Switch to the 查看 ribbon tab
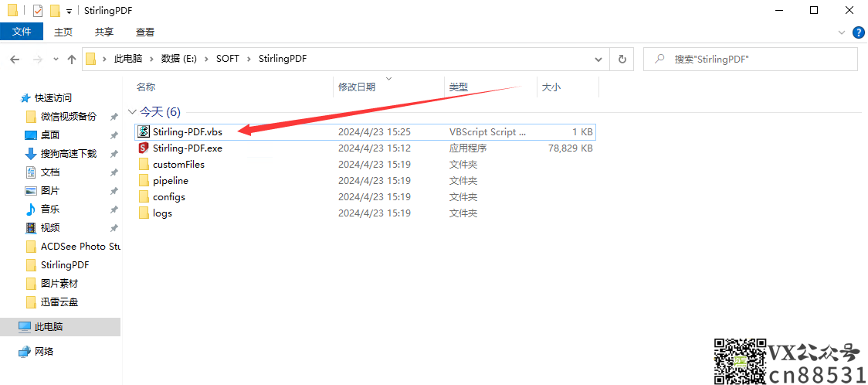Viewport: 868px width, 385px height. 144,32
